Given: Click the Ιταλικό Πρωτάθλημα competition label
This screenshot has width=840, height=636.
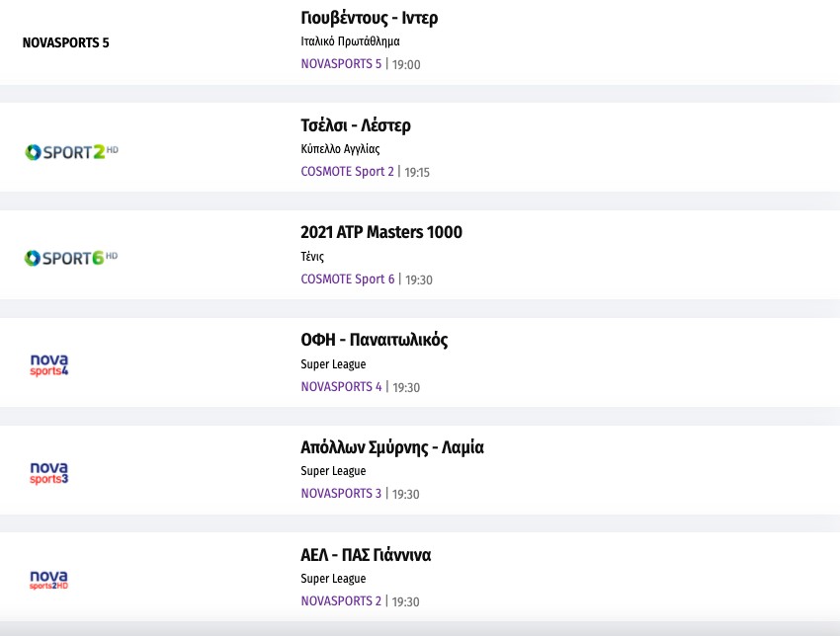Looking at the screenshot, I should tap(350, 41).
